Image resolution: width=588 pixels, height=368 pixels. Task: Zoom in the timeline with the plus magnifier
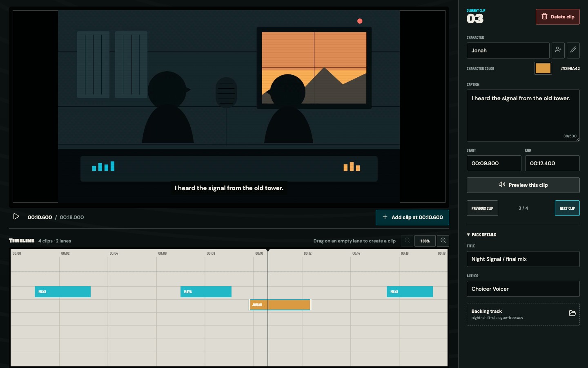(x=443, y=241)
